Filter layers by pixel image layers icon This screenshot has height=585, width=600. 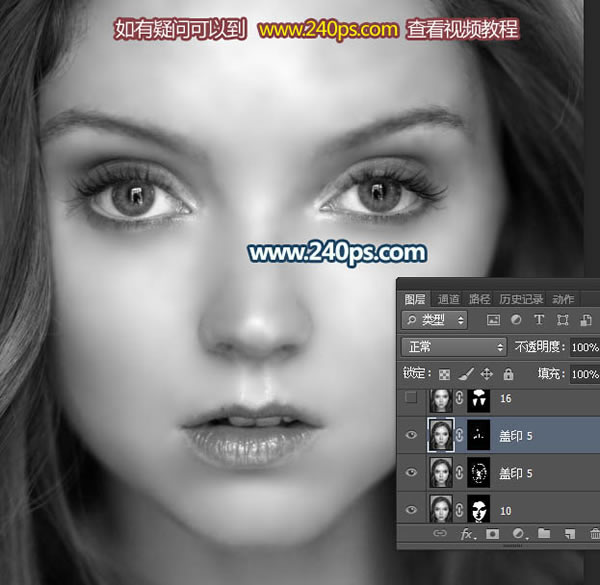click(x=493, y=320)
